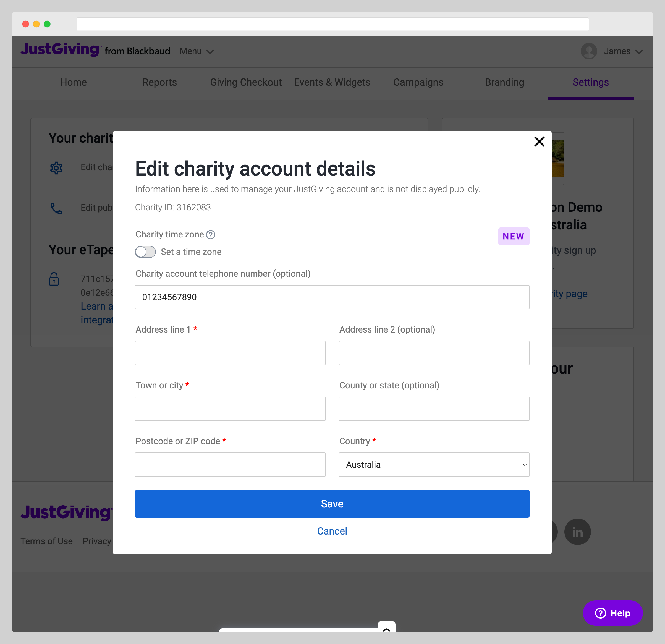The height and width of the screenshot is (644, 665).
Task: Close the edit charity details dialog
Action: pos(539,142)
